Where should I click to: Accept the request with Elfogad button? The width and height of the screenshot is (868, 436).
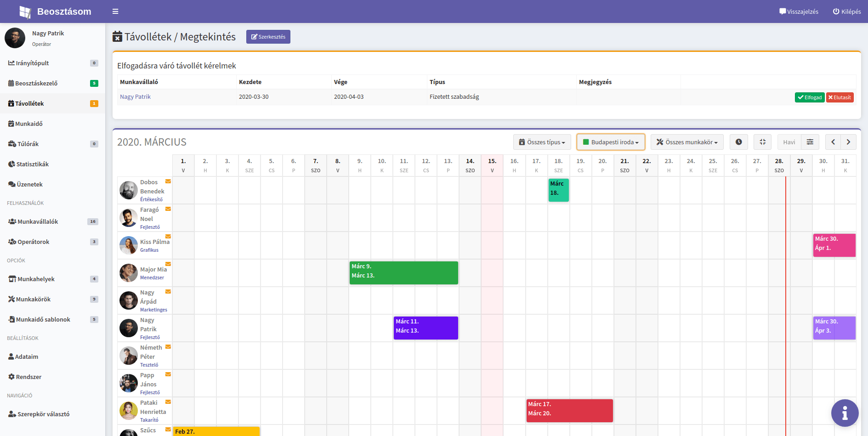[x=809, y=97]
